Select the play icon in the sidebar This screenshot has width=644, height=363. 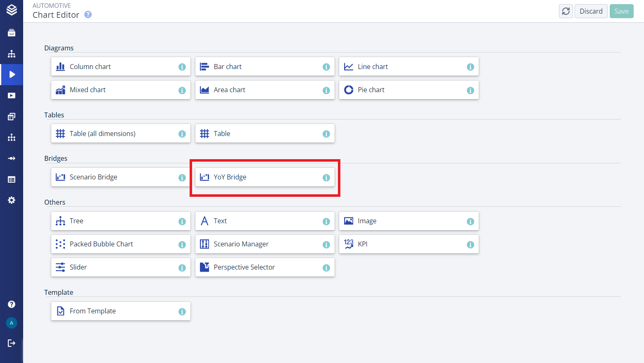tap(12, 74)
